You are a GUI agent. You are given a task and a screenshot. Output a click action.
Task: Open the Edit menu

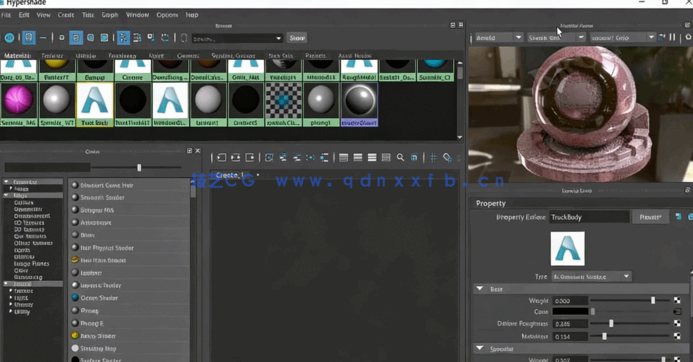(x=24, y=15)
